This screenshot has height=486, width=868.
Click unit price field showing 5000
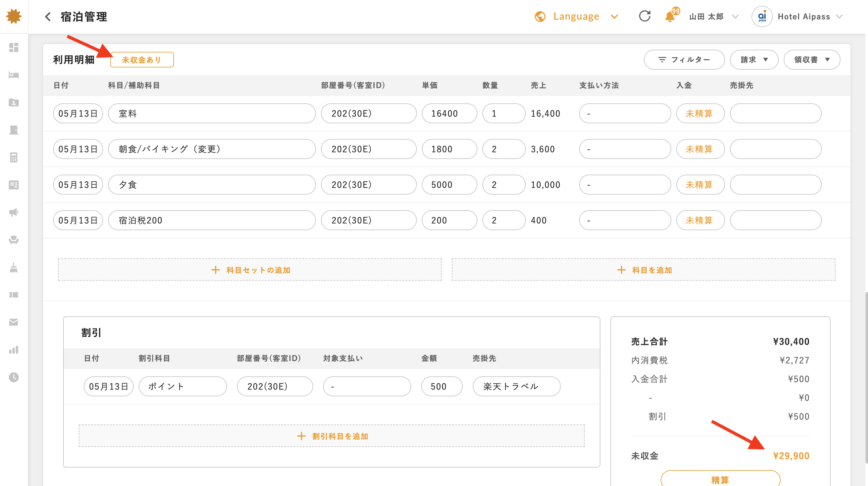coord(449,184)
